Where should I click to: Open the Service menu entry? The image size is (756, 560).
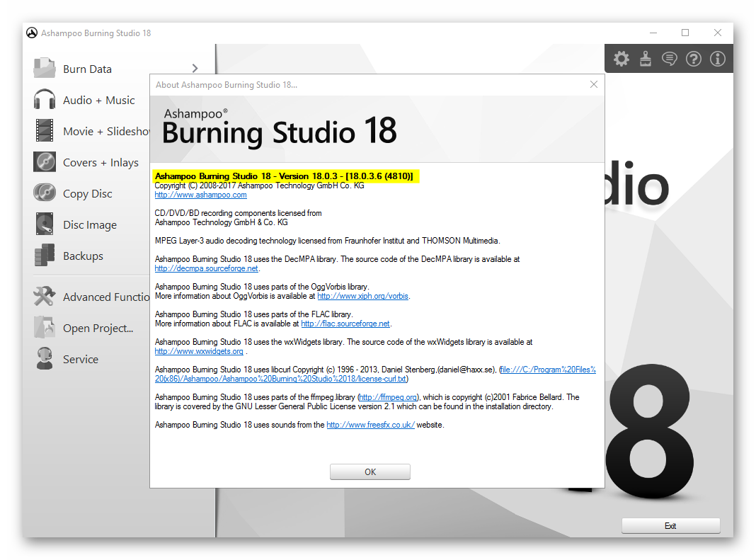pyautogui.click(x=80, y=359)
